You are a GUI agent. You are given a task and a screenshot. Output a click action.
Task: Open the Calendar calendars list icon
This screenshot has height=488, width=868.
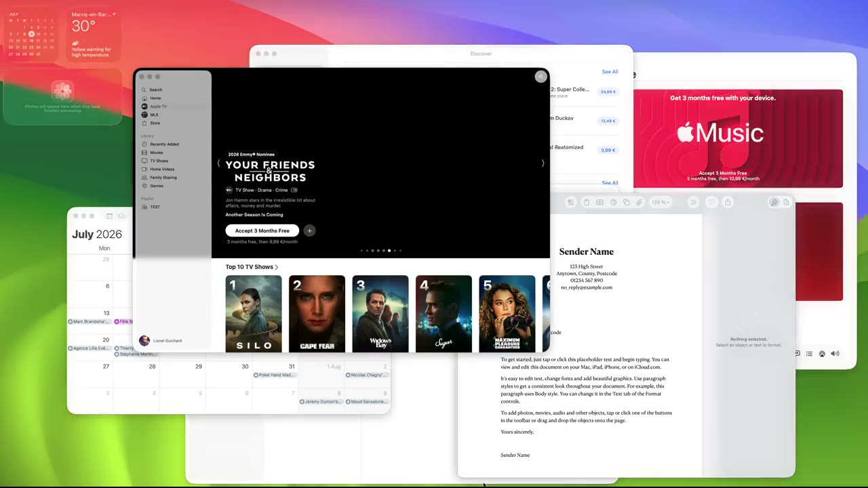click(109, 216)
